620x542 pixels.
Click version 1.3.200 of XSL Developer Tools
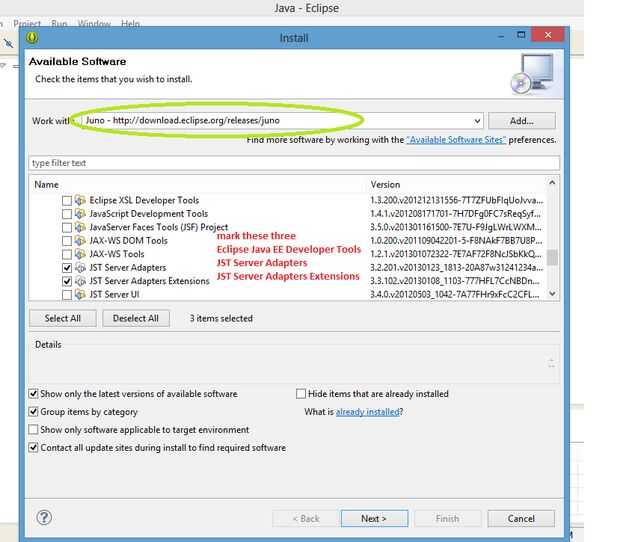tap(456, 200)
